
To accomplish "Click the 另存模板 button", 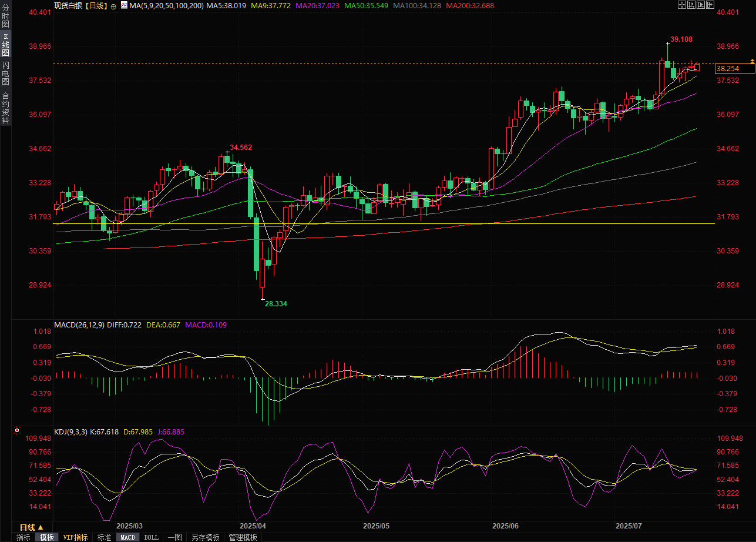I will point(206,537).
